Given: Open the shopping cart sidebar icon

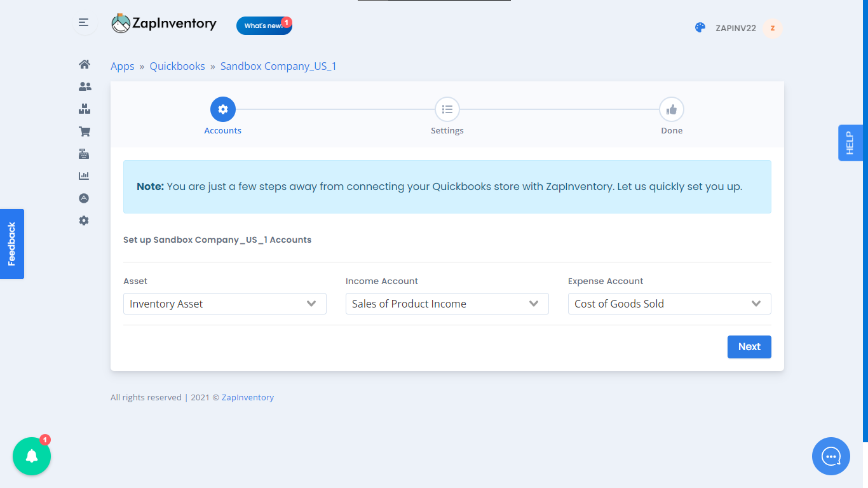Looking at the screenshot, I should pos(84,132).
